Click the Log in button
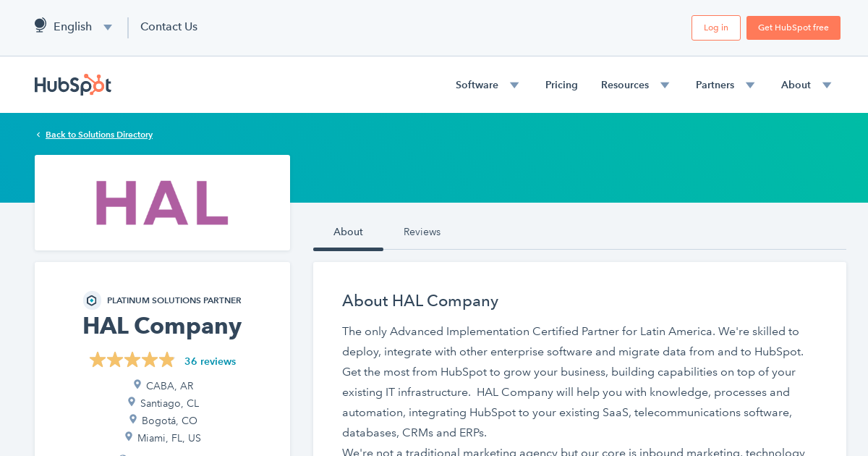 click(715, 28)
